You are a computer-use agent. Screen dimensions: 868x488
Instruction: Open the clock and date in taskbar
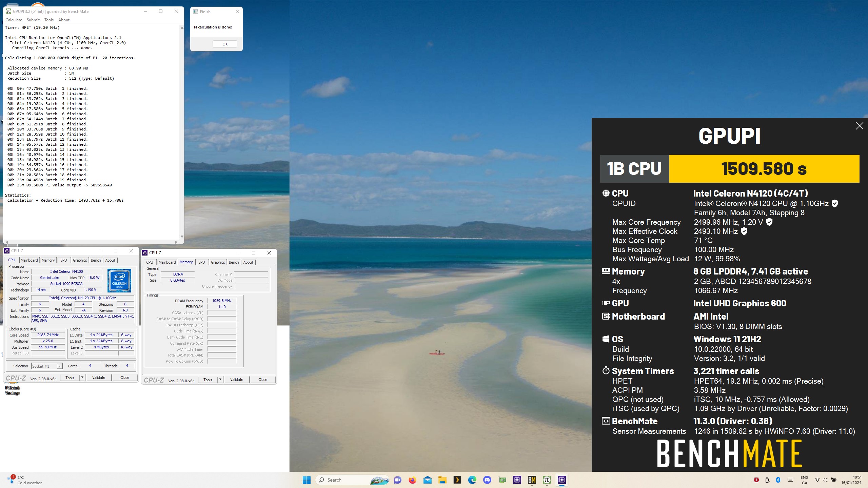point(851,480)
